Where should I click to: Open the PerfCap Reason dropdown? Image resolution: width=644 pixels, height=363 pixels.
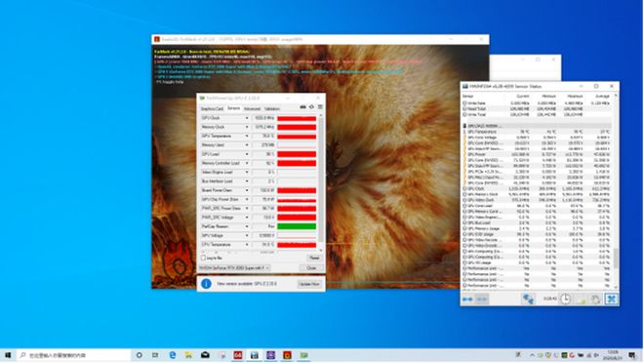click(247, 226)
